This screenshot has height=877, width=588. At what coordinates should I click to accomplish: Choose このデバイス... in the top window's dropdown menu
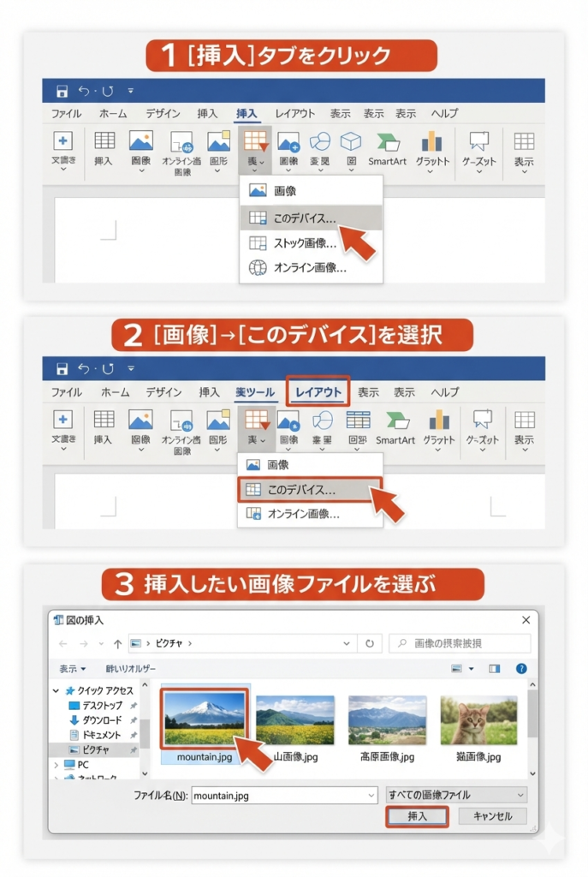pos(311,218)
